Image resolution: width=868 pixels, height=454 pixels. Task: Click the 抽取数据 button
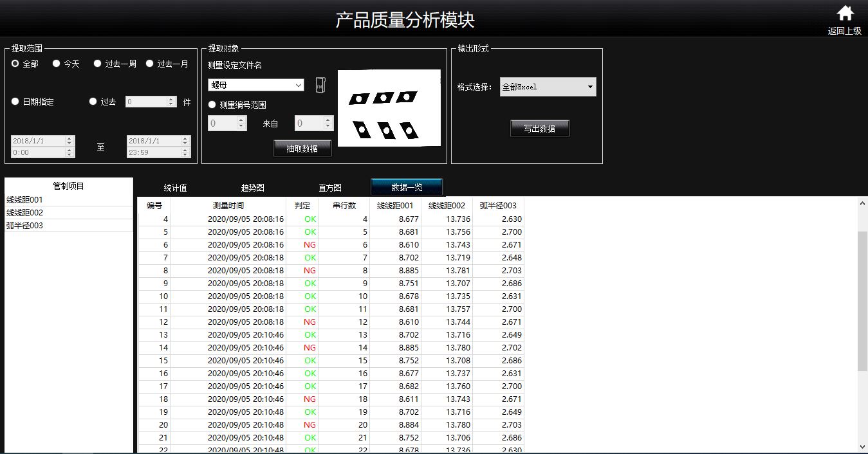(302, 149)
